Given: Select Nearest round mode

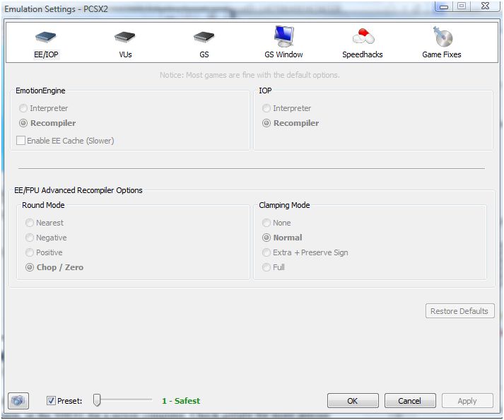Looking at the screenshot, I should point(30,223).
